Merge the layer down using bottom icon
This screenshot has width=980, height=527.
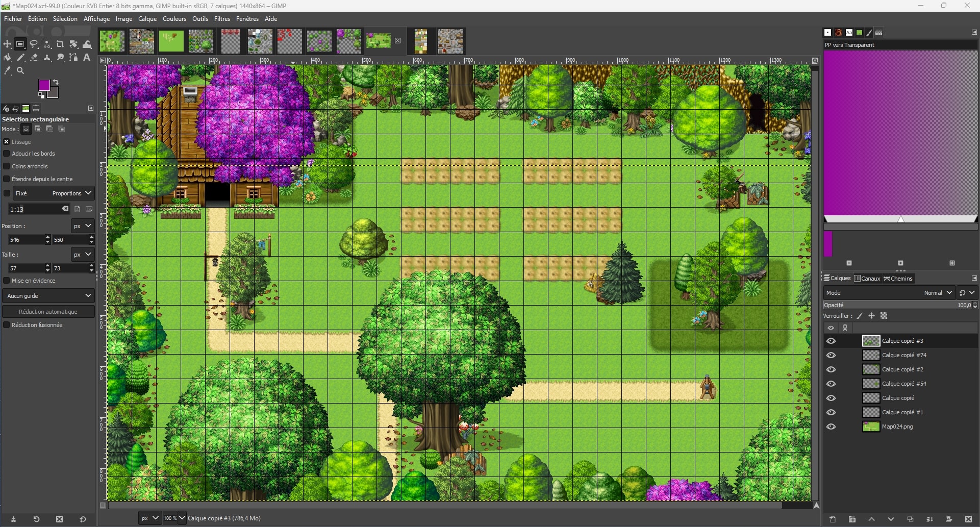click(x=929, y=519)
